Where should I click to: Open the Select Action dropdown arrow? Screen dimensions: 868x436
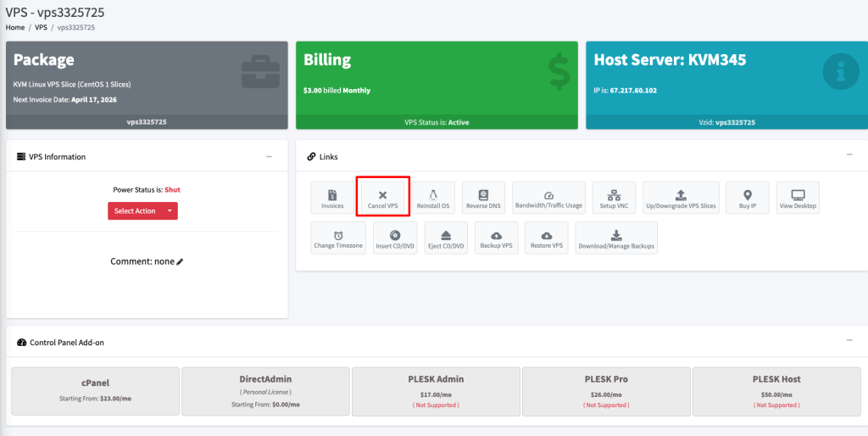pyautogui.click(x=170, y=211)
